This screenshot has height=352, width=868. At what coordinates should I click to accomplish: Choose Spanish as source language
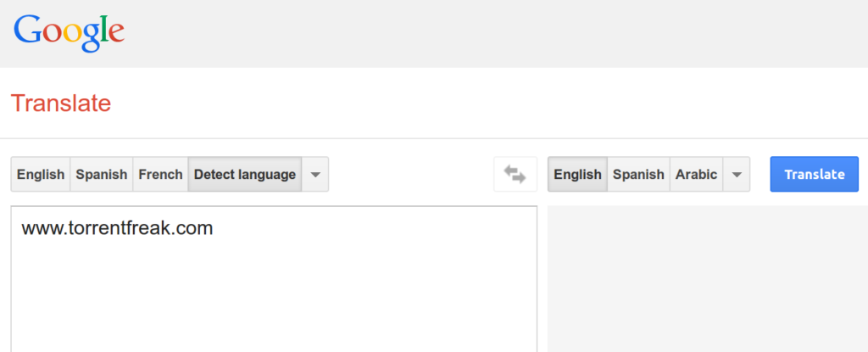coord(102,175)
